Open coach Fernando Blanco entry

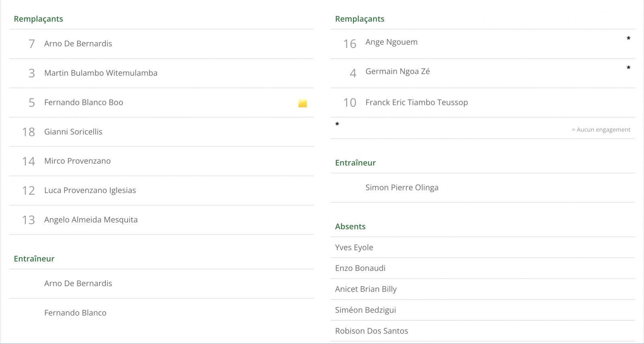click(x=75, y=313)
